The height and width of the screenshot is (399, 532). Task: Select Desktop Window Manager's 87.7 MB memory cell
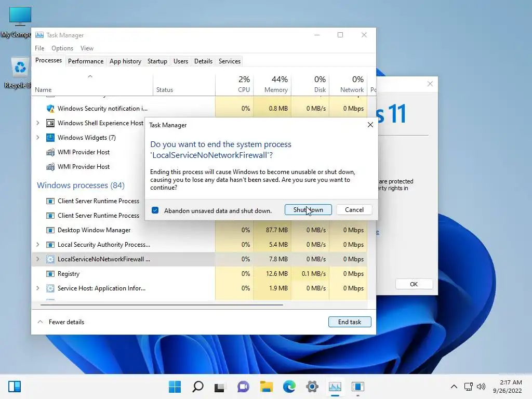pyautogui.click(x=272, y=230)
